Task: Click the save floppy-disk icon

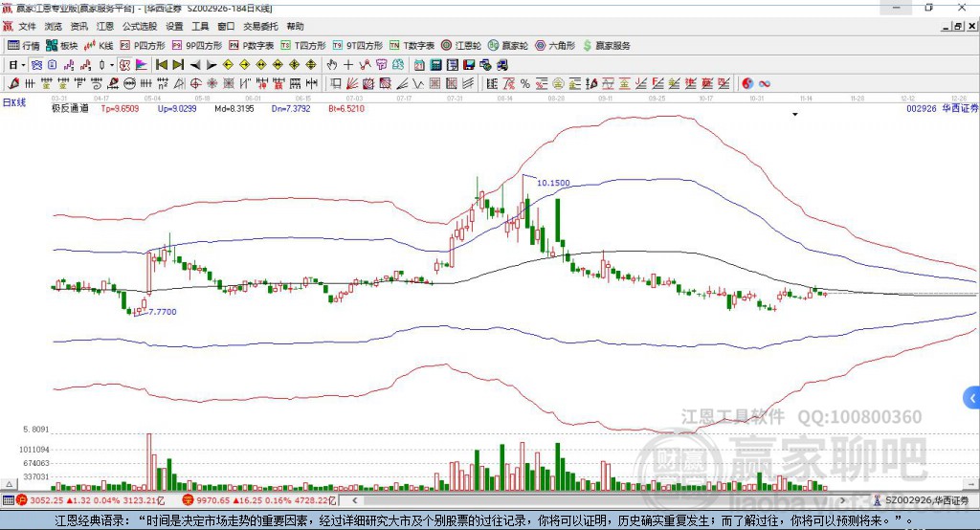Action: click(469, 64)
